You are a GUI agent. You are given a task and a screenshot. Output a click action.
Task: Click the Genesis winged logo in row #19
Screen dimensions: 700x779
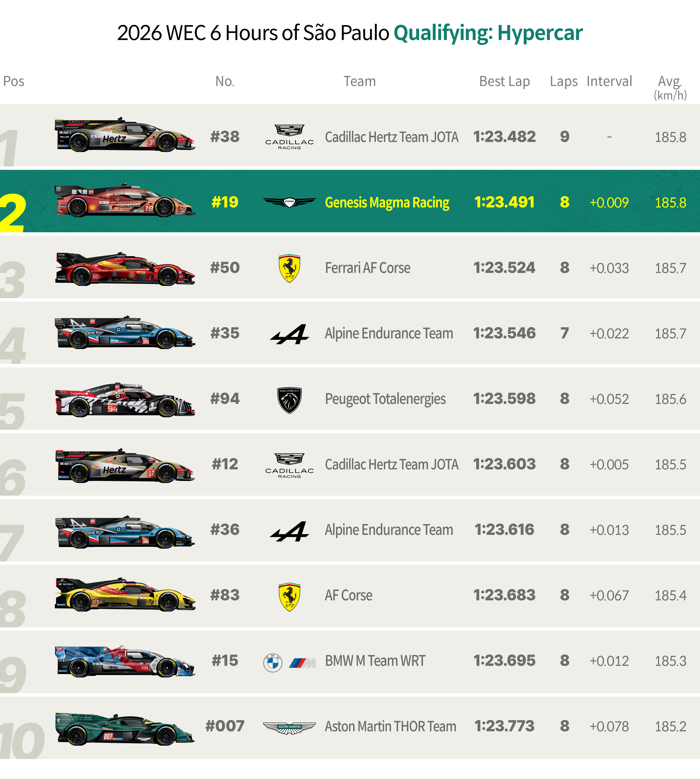[289, 202]
